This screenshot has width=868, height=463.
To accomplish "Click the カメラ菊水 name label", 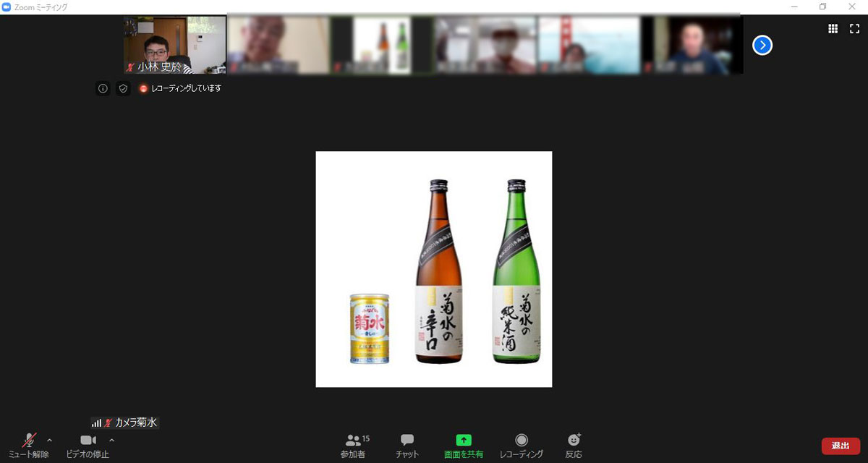I will point(136,422).
